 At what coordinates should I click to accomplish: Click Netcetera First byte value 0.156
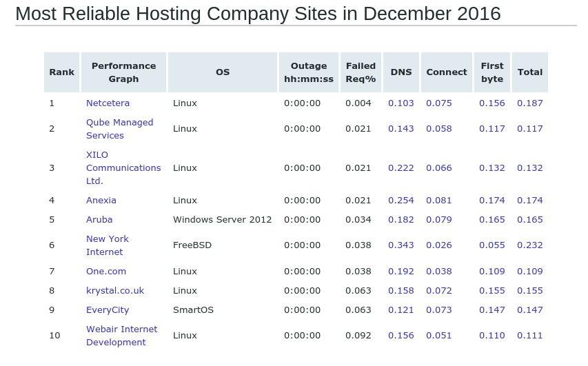[492, 103]
